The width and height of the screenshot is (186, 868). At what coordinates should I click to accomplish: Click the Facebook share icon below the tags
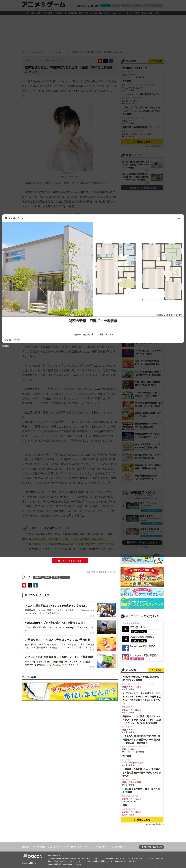click(x=35, y=585)
